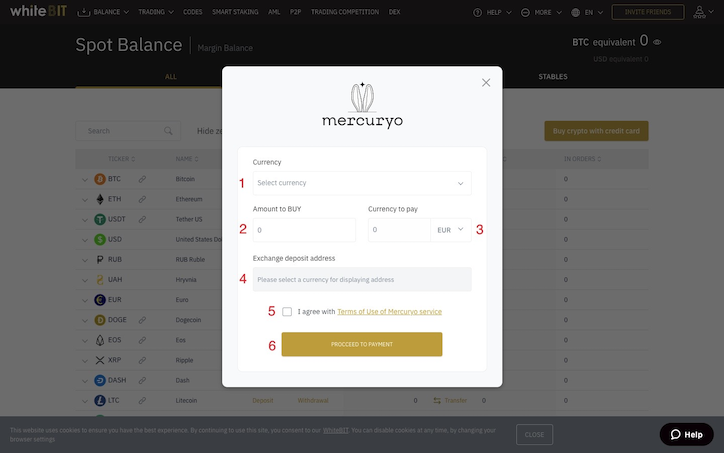Dismiss cookie notice with CLOSE button
Viewport: 724px width, 453px height.
click(x=534, y=435)
